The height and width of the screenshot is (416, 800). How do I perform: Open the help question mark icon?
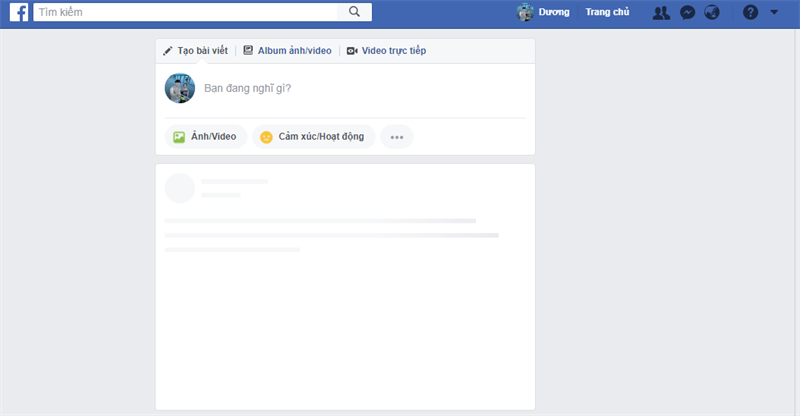[750, 12]
